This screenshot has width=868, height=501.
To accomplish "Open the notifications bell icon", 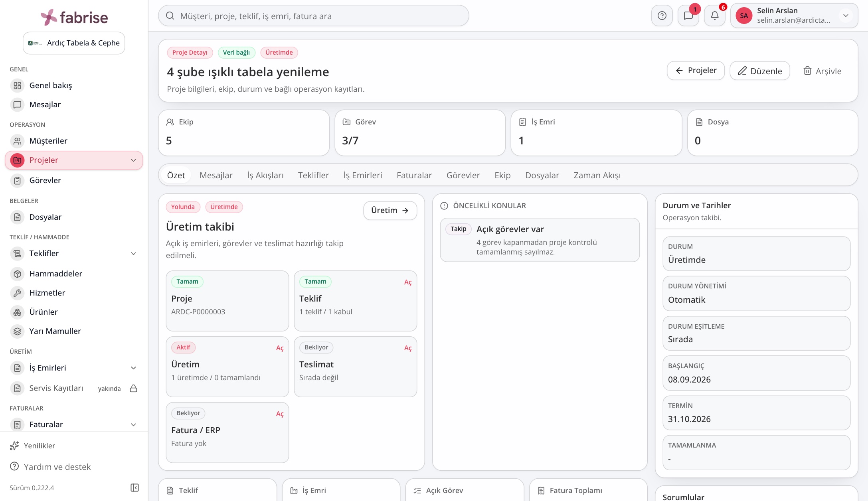I will (714, 16).
